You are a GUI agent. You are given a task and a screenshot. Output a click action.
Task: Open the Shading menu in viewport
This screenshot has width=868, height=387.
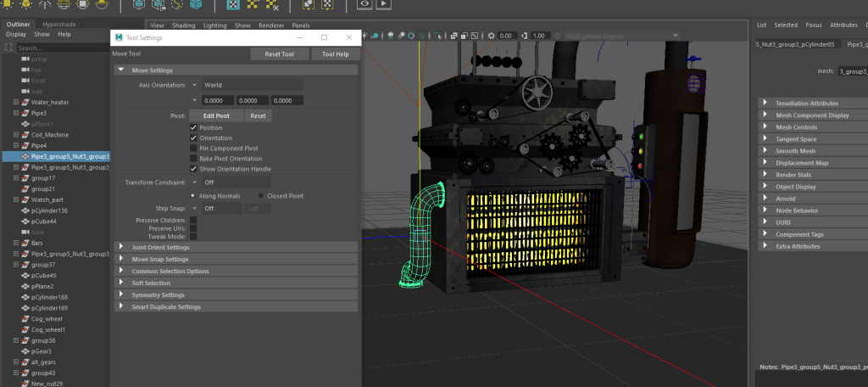tap(184, 25)
